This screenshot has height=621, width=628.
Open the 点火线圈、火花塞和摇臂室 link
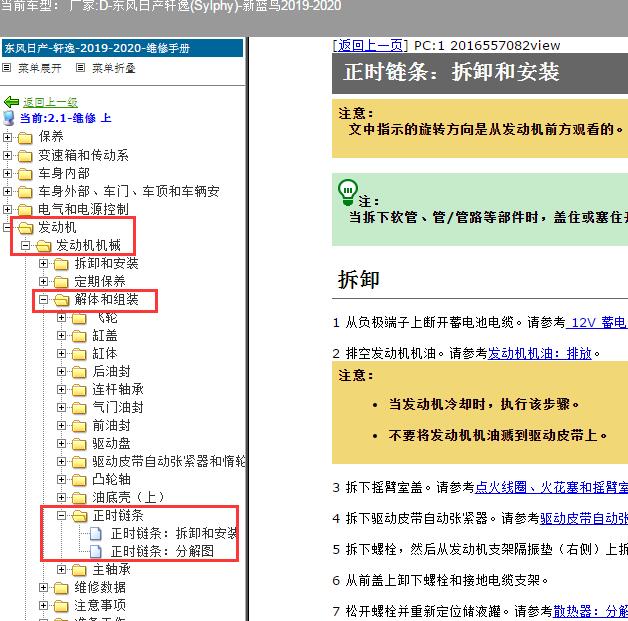(551, 487)
